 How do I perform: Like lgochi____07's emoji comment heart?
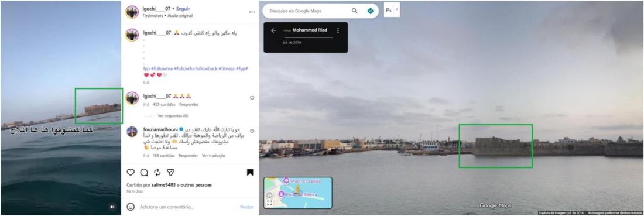(252, 98)
